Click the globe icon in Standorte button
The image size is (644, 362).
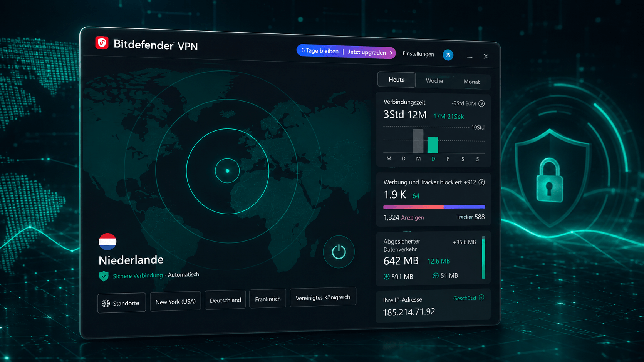[106, 304]
